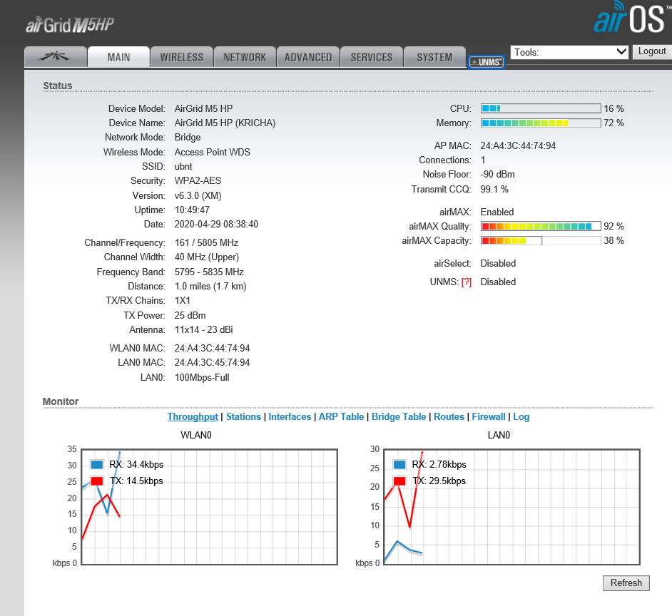Click the LAN0 RX blue legend swatch

tap(399, 464)
